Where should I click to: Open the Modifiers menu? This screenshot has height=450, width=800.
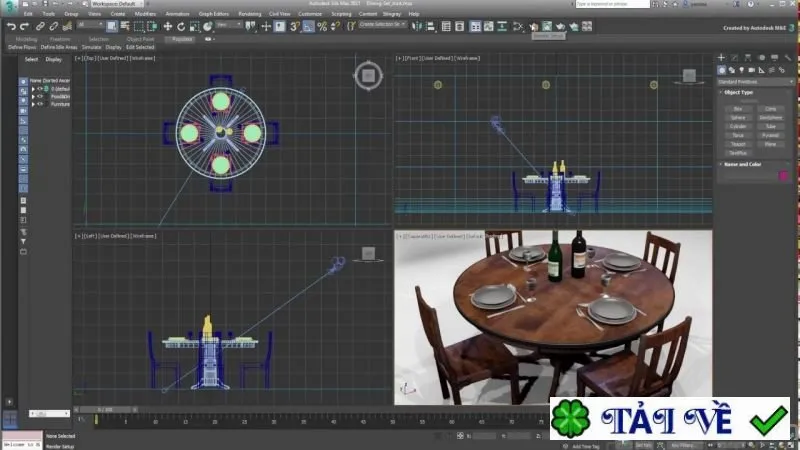click(x=145, y=14)
